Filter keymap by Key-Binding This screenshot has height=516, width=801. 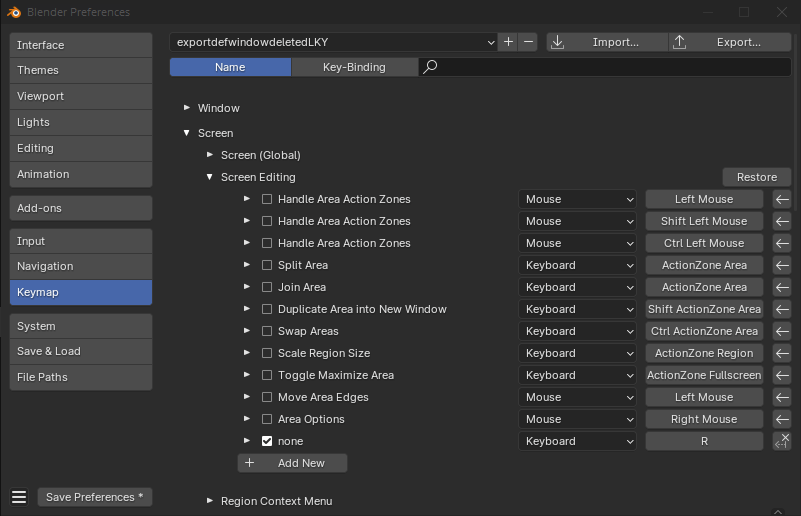click(x=355, y=67)
